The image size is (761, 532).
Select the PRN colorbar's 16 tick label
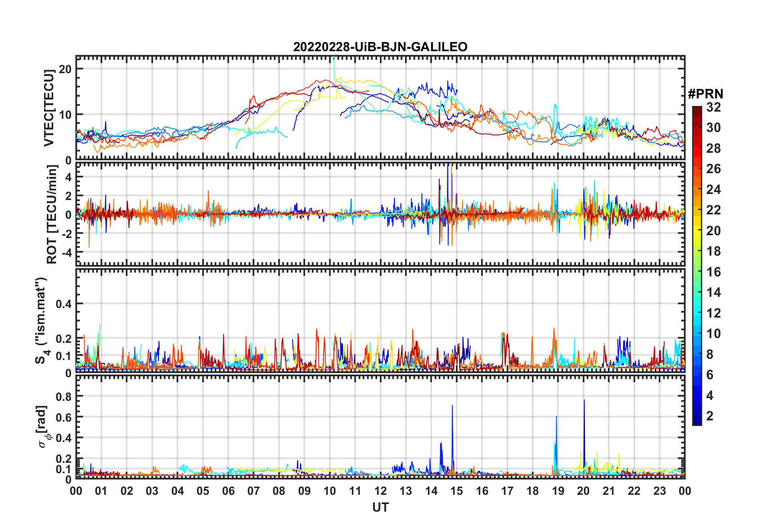tap(713, 272)
